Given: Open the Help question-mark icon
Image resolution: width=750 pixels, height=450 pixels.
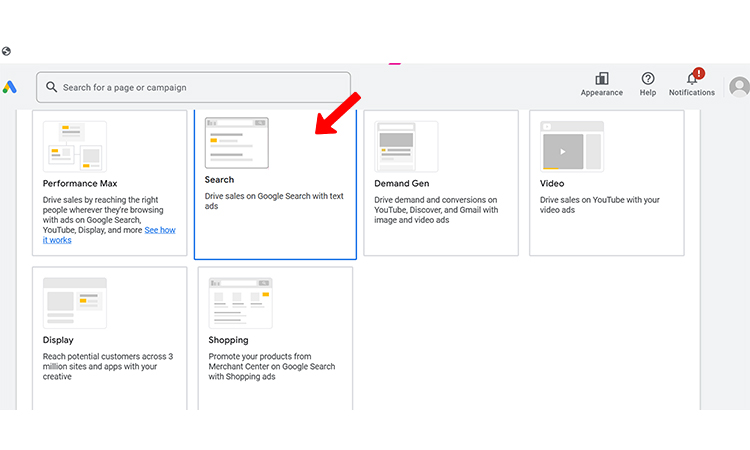Looking at the screenshot, I should tap(648, 78).
